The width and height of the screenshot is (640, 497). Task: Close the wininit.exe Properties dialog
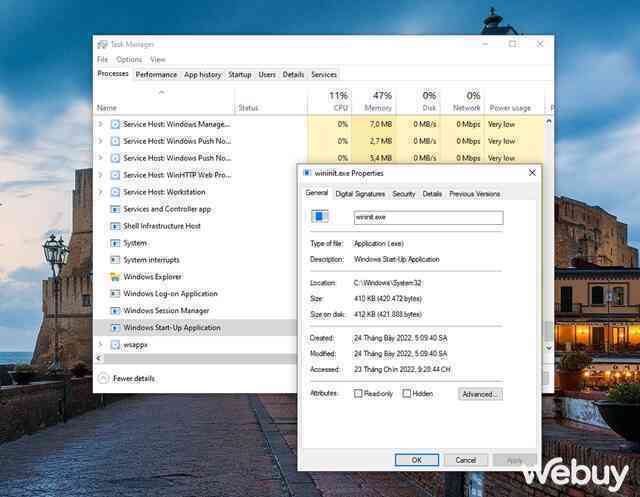532,173
